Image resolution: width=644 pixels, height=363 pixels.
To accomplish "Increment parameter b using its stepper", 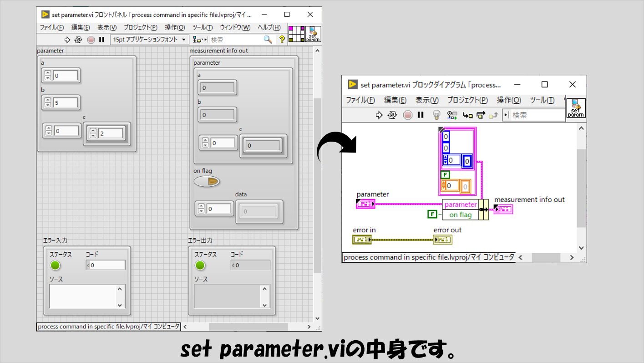I will (x=47, y=100).
